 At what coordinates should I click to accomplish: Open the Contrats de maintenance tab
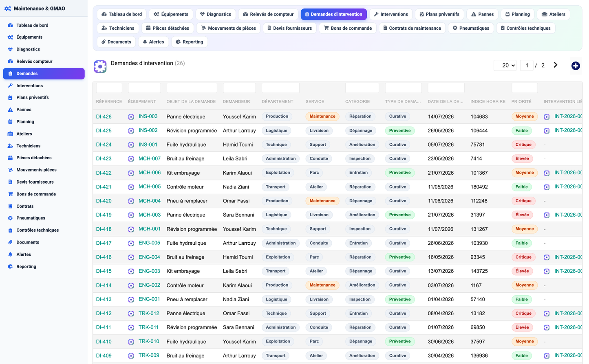412,28
